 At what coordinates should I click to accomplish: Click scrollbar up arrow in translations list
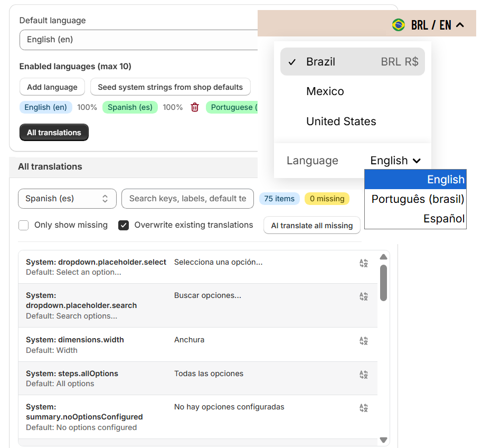(383, 257)
